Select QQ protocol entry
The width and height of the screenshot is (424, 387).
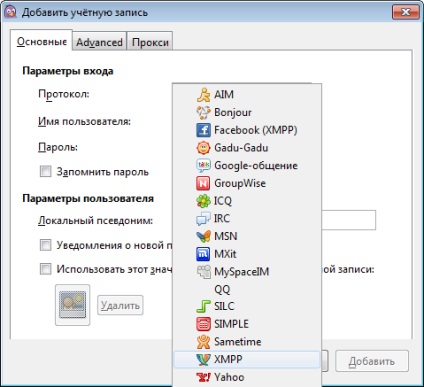point(247,289)
